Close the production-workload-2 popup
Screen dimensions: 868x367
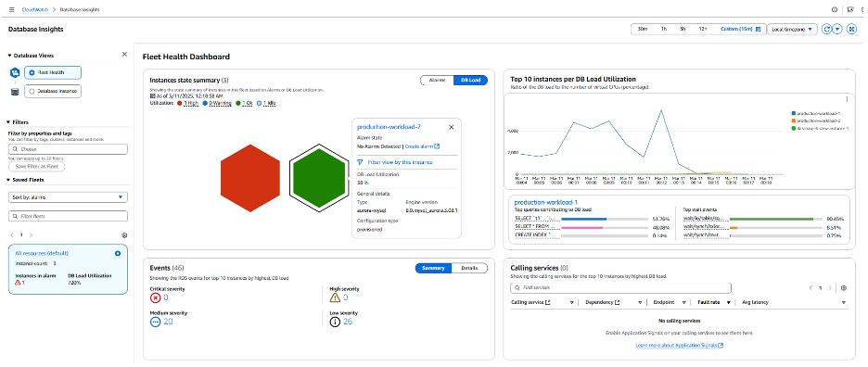click(452, 127)
